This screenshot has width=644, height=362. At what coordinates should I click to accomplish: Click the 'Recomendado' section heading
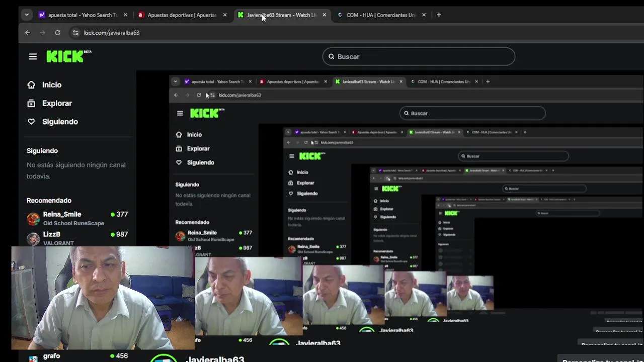(x=49, y=201)
